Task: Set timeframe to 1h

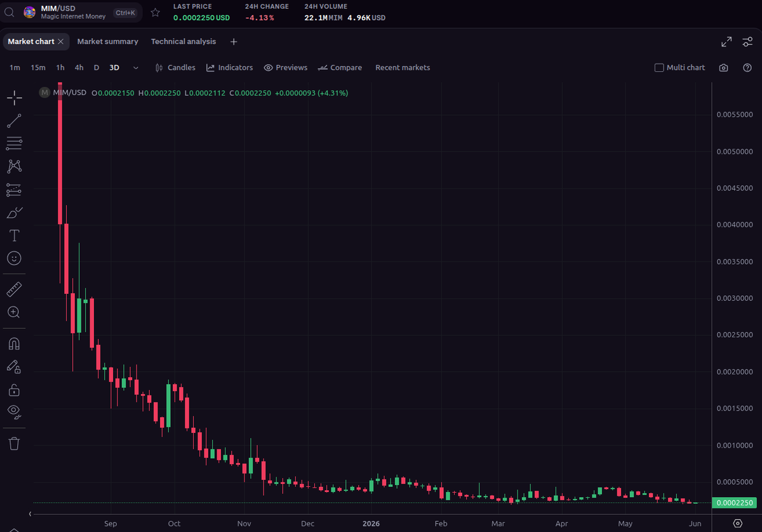Action: [x=60, y=67]
